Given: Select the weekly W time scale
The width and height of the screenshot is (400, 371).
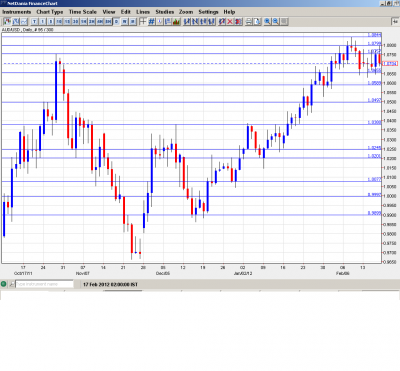Looking at the screenshot, I should click(124, 22).
